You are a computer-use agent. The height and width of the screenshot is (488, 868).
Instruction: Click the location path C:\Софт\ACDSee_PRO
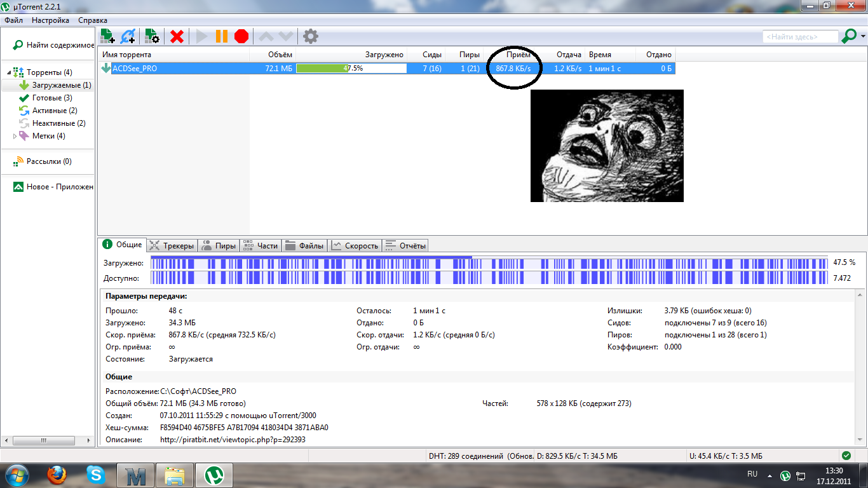198,391
